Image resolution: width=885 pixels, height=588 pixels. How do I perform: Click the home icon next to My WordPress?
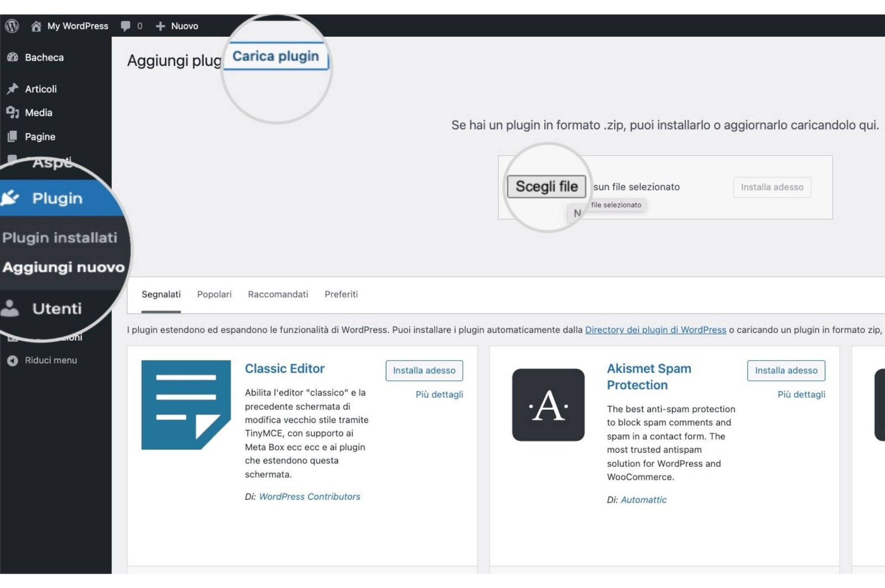36,26
